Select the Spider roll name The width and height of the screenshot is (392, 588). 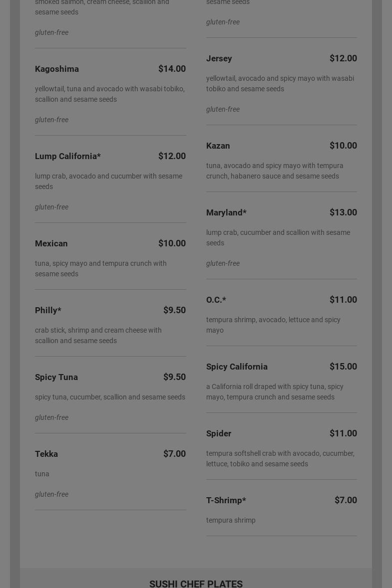(219, 433)
